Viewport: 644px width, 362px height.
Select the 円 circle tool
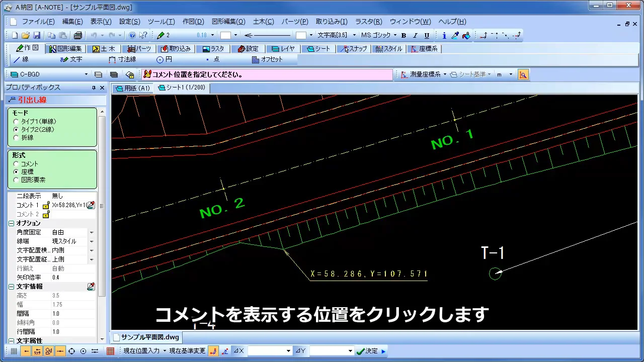pos(165,59)
